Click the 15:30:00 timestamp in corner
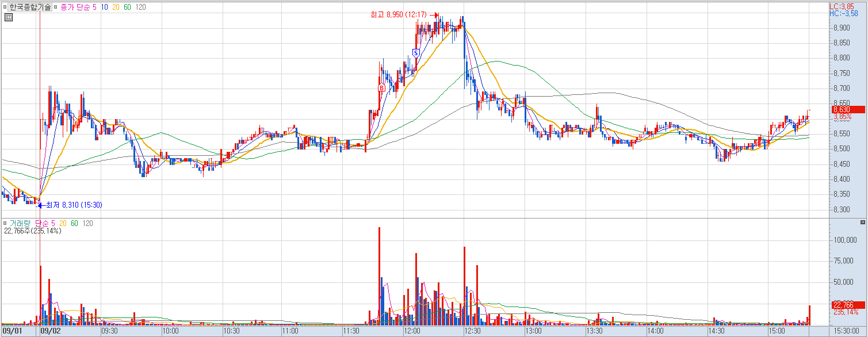Screen dimensions: 868x337 pyautogui.click(x=847, y=331)
